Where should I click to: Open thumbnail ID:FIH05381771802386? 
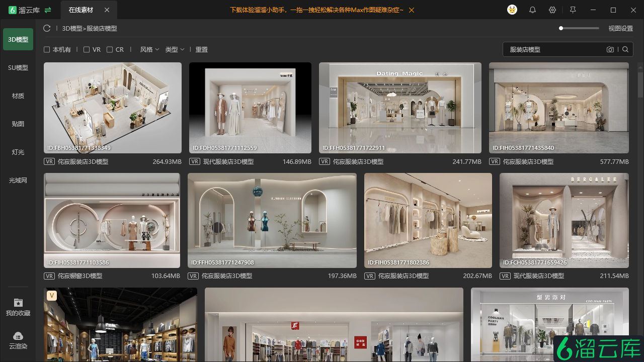(428, 221)
